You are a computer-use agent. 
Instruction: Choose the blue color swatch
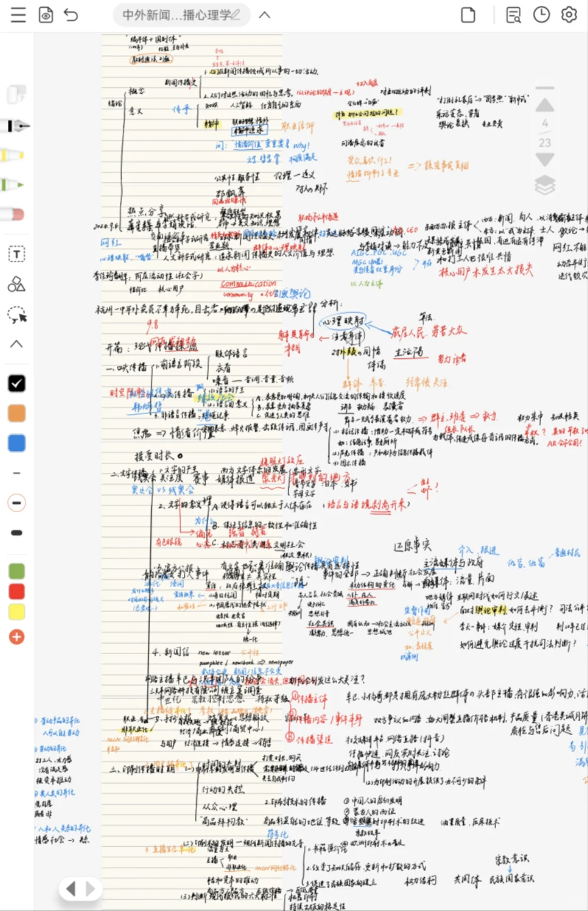point(17,443)
